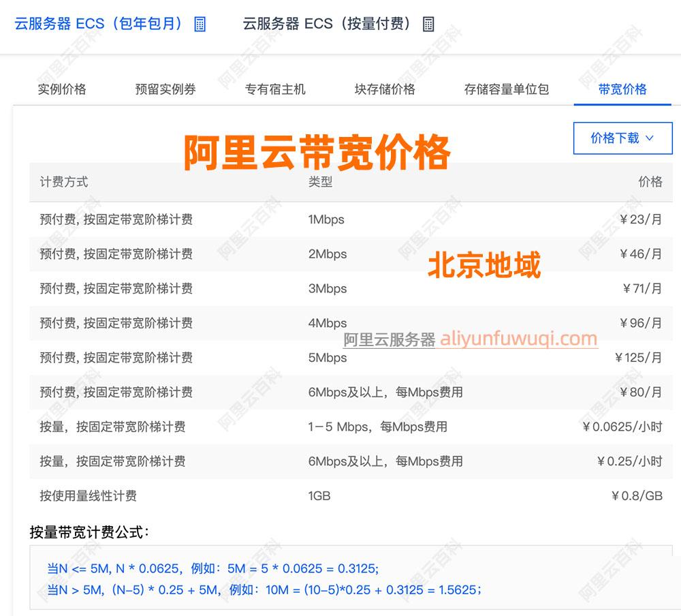Click 预付费 billing cell in 1Mbps row
Image resolution: width=681 pixels, height=616 pixels.
click(x=116, y=219)
